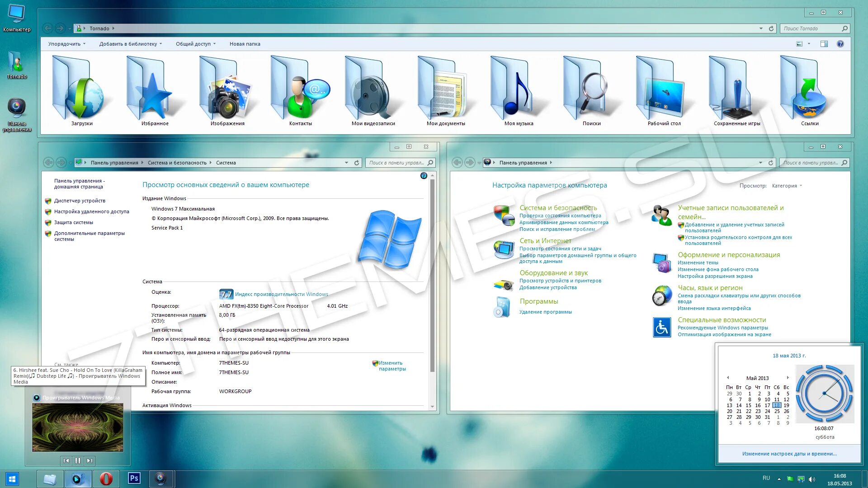This screenshot has width=868, height=488.
Task: Open Компьютер from the desktop
Action: coord(17,14)
